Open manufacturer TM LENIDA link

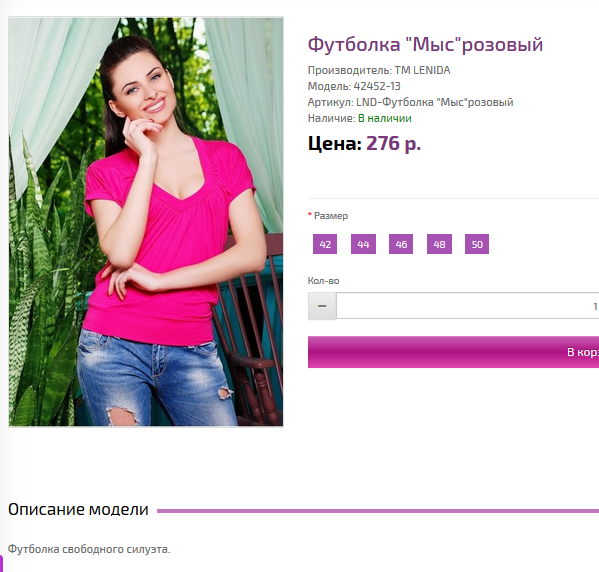coord(422,70)
